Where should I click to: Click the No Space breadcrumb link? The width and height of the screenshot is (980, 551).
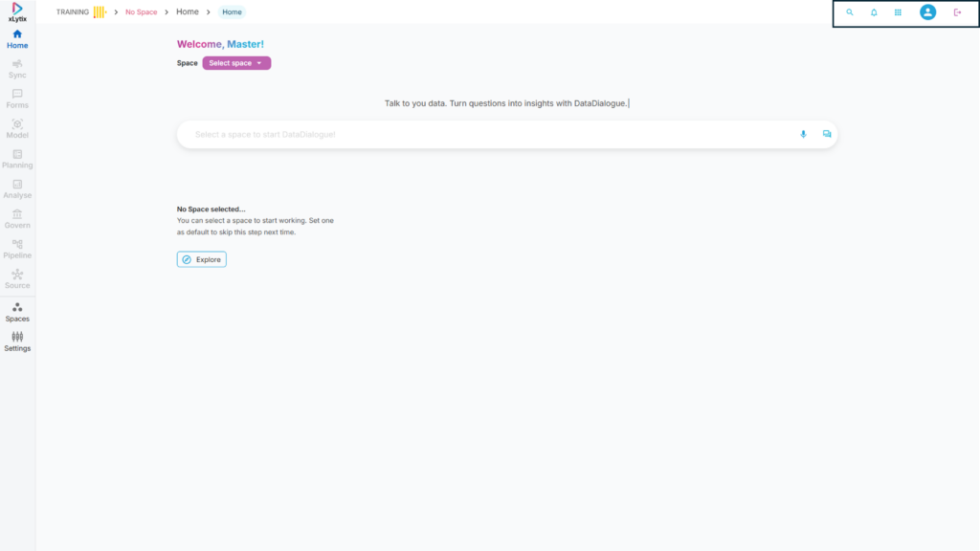[x=141, y=12]
